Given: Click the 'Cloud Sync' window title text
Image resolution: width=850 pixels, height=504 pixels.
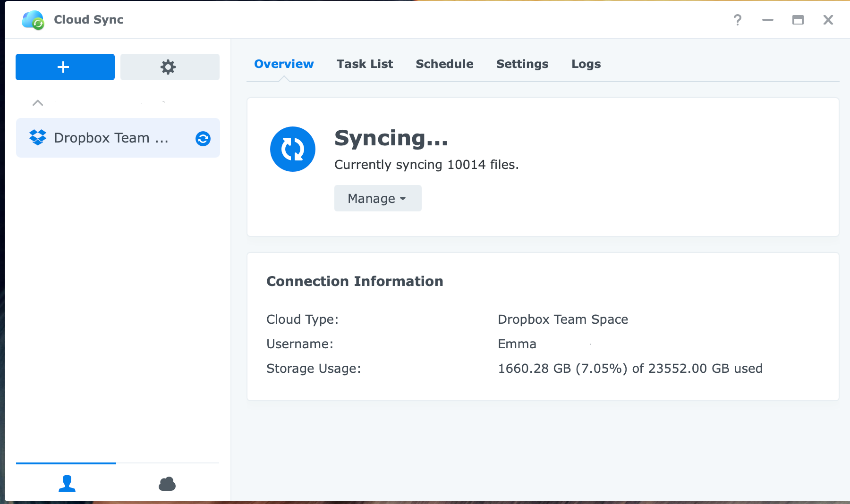Looking at the screenshot, I should pyautogui.click(x=89, y=19).
